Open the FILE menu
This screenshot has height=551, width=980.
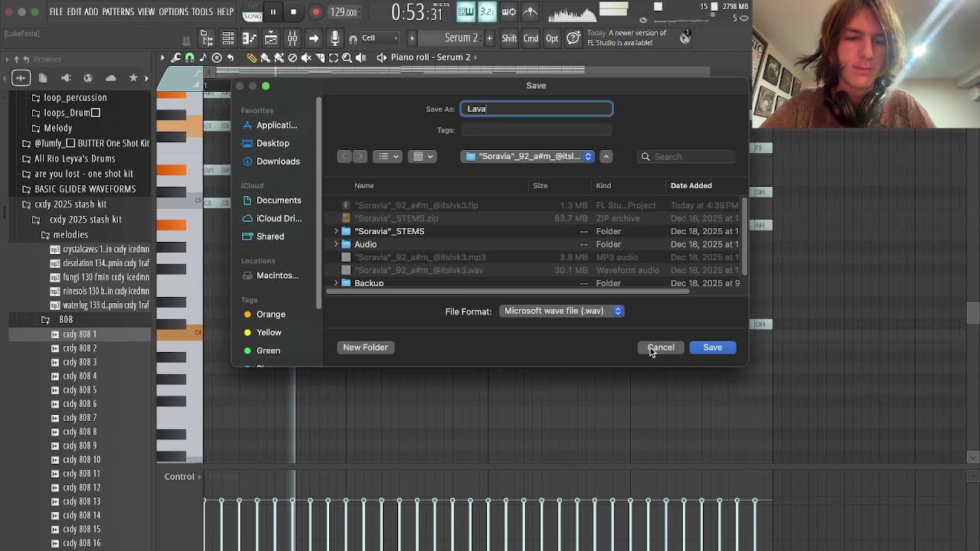[x=56, y=12]
